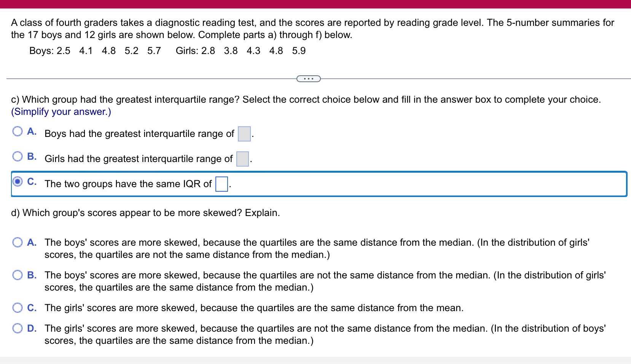Click the Girls five-number summary text
The width and height of the screenshot is (631, 364).
240,50
